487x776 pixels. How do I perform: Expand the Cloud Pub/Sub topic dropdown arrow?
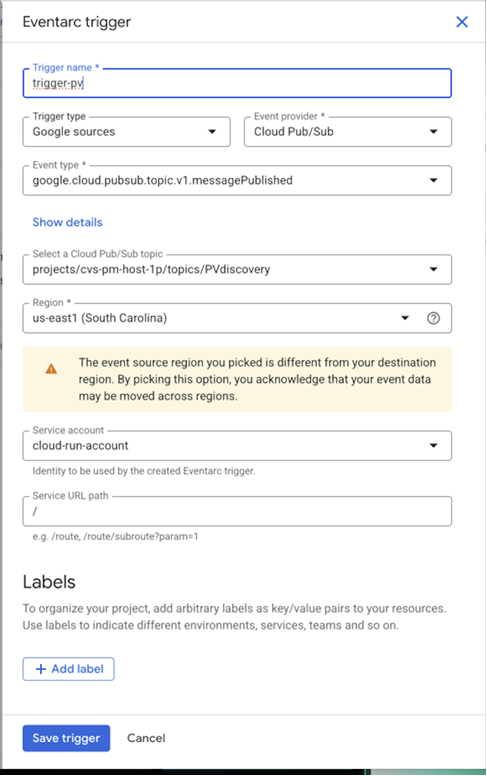point(433,269)
